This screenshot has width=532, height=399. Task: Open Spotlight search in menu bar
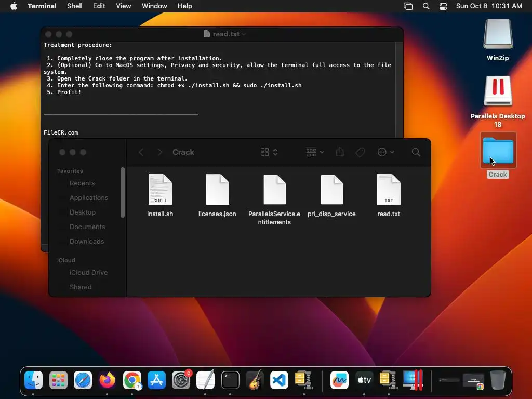(426, 6)
